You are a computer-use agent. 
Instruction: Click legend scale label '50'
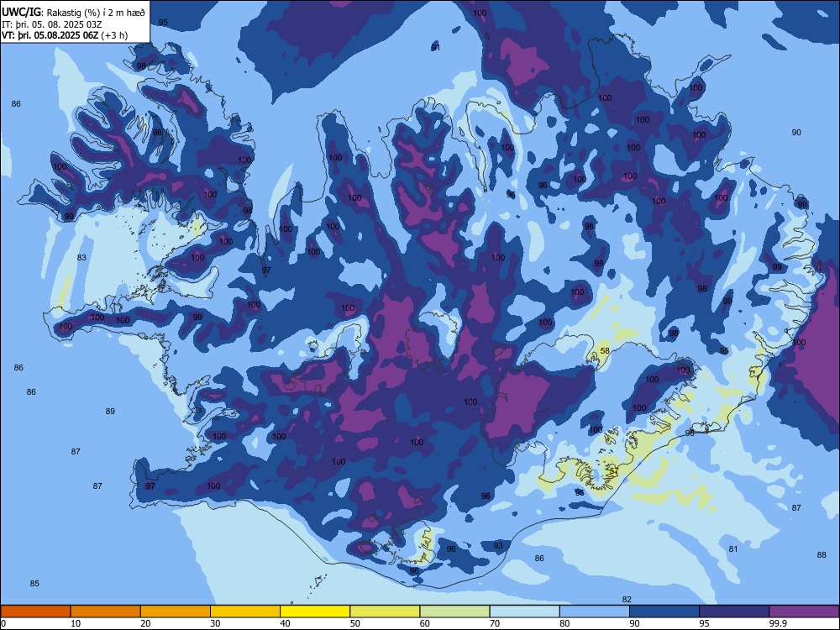(x=354, y=623)
